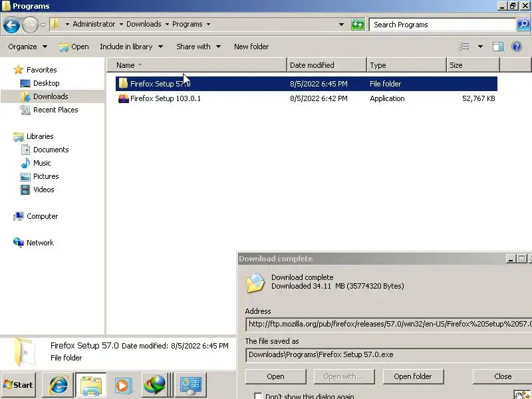Open the control panel taskbar icon

(191, 385)
